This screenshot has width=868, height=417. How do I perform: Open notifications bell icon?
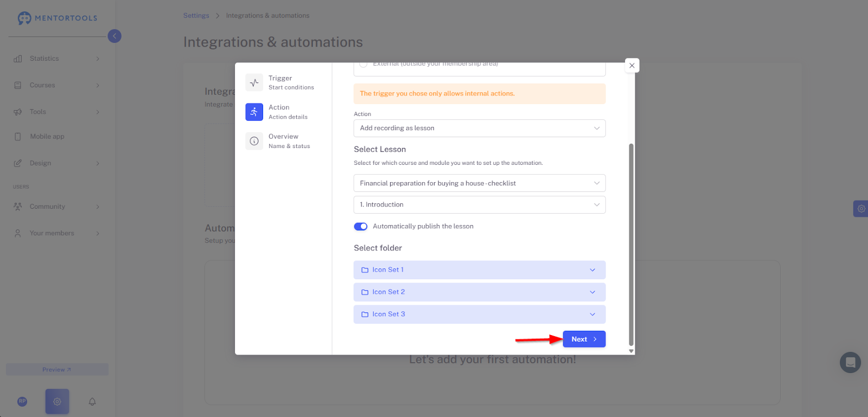[92, 402]
